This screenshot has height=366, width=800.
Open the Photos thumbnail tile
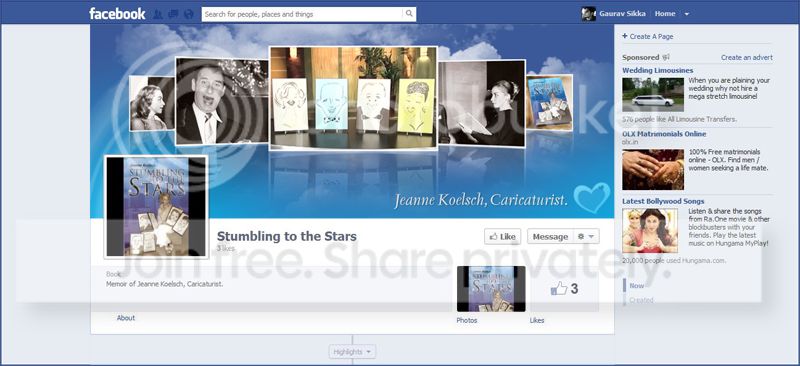(491, 289)
